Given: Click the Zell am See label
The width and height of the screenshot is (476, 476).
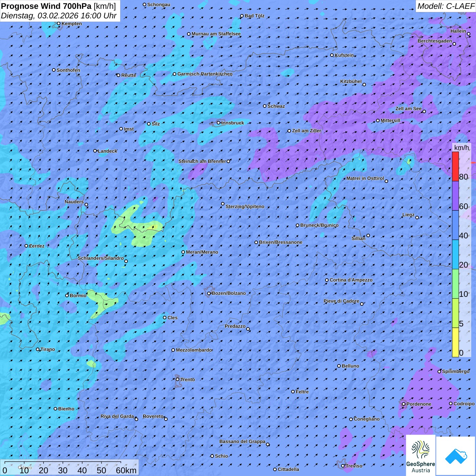Looking at the screenshot, I should [408, 108].
